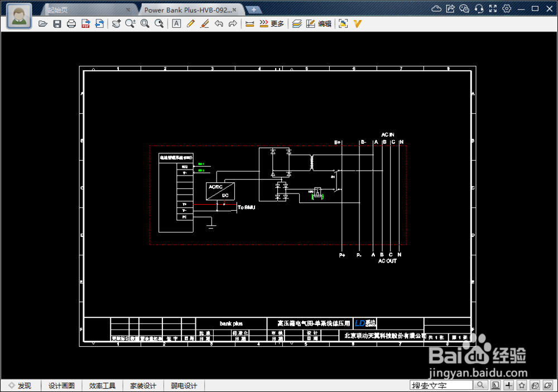
Task: Open the 设计画图 bottom tab
Action: [61, 386]
